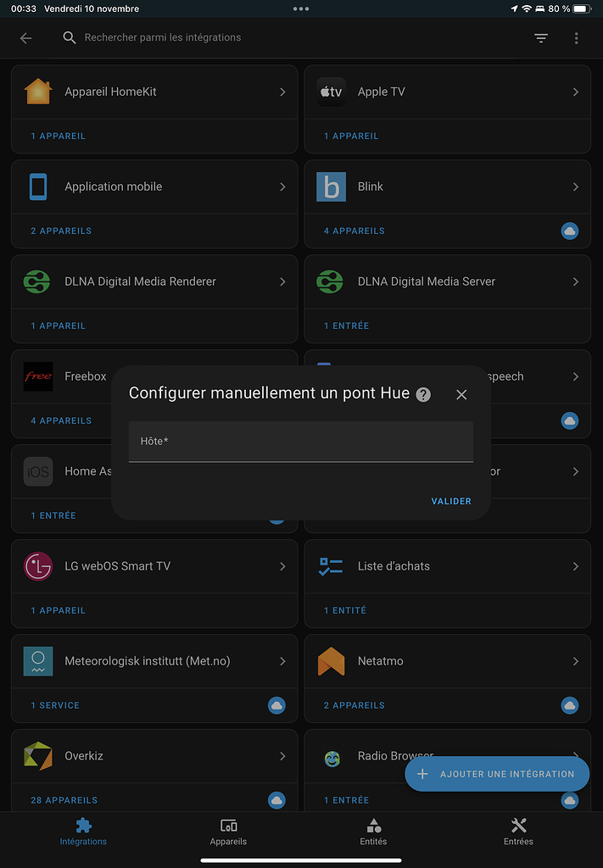Viewport: 603px width, 868px height.
Task: Click the Freebox logo icon
Action: pyautogui.click(x=37, y=376)
